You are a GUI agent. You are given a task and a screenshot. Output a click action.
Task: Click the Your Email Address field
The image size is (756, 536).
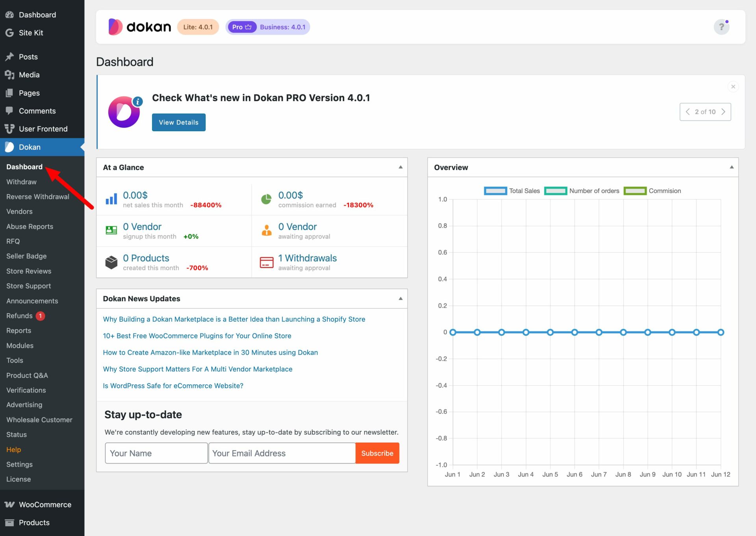[x=282, y=453]
